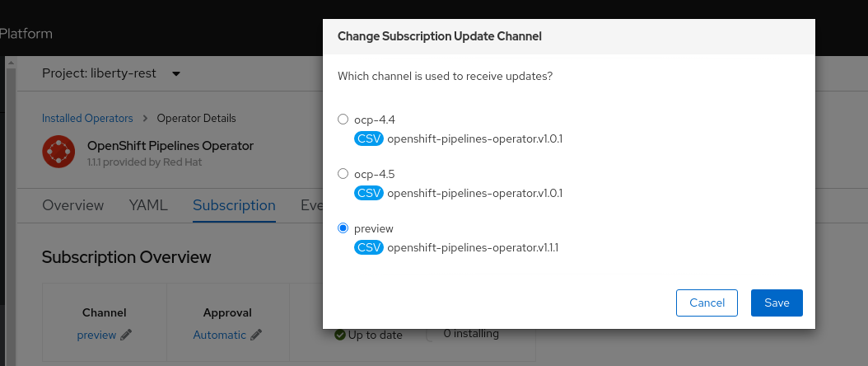Select the preview channel radio button
Image resolution: width=868 pixels, height=366 pixels.
coord(343,228)
